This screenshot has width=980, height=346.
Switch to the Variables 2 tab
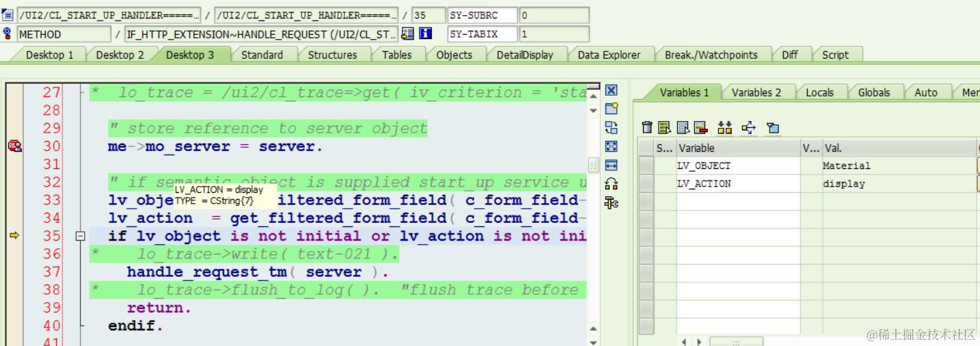point(756,92)
